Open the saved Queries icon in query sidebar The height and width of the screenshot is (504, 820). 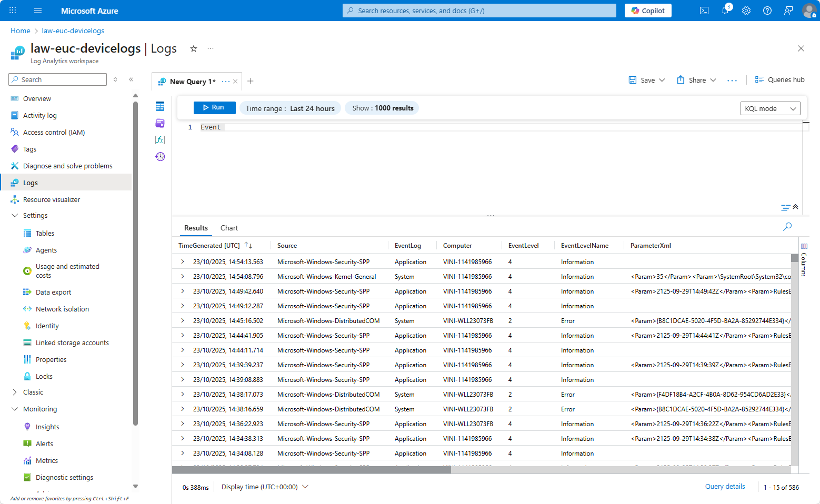click(x=160, y=123)
